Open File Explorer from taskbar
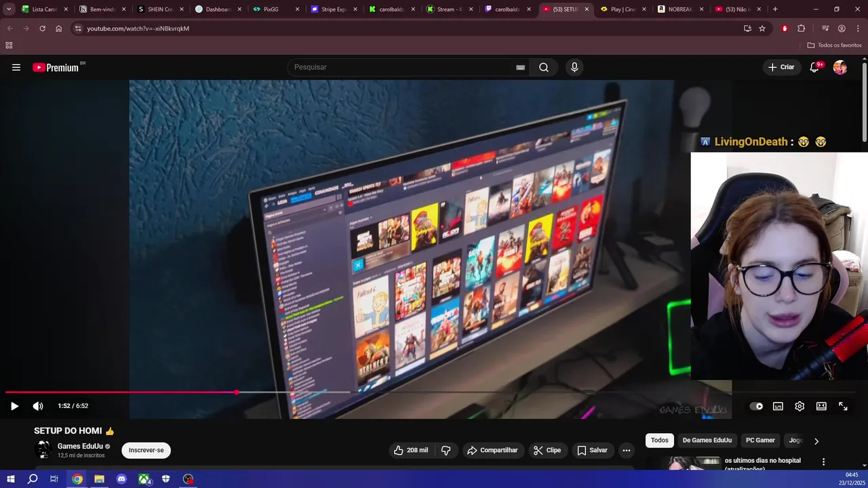Image resolution: width=868 pixels, height=488 pixels. tap(99, 479)
